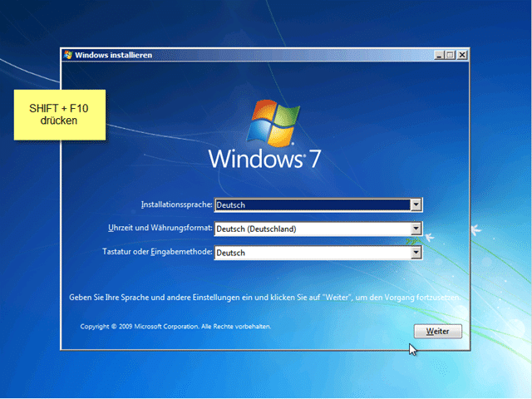Image resolution: width=532 pixels, height=399 pixels.
Task: Click the Installationssprache label
Action: [x=177, y=204]
